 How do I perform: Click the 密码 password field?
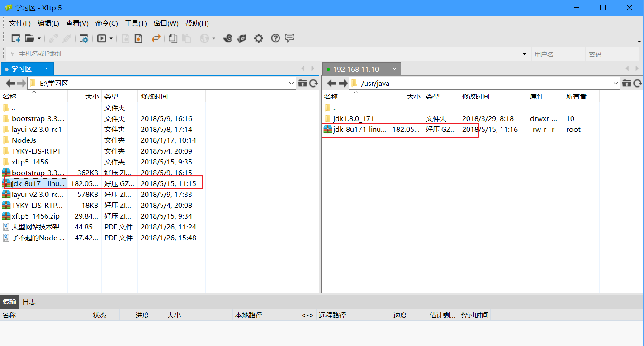point(612,54)
